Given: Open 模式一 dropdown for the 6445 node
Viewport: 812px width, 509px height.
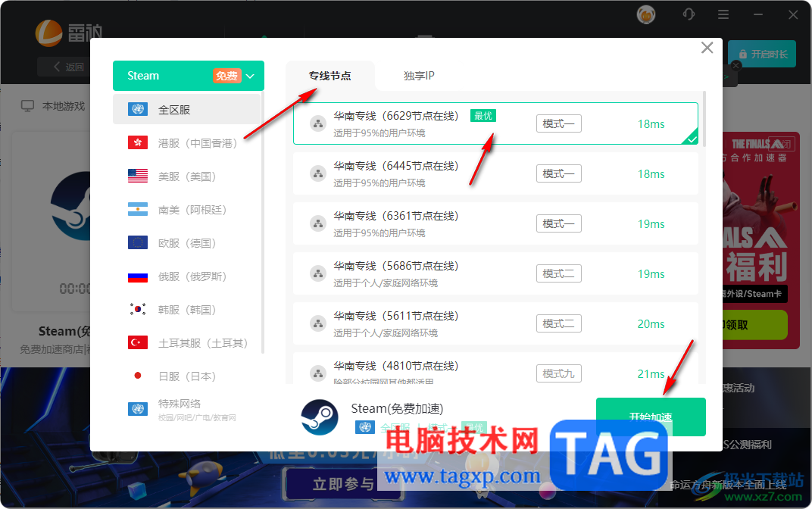Looking at the screenshot, I should click(x=559, y=173).
